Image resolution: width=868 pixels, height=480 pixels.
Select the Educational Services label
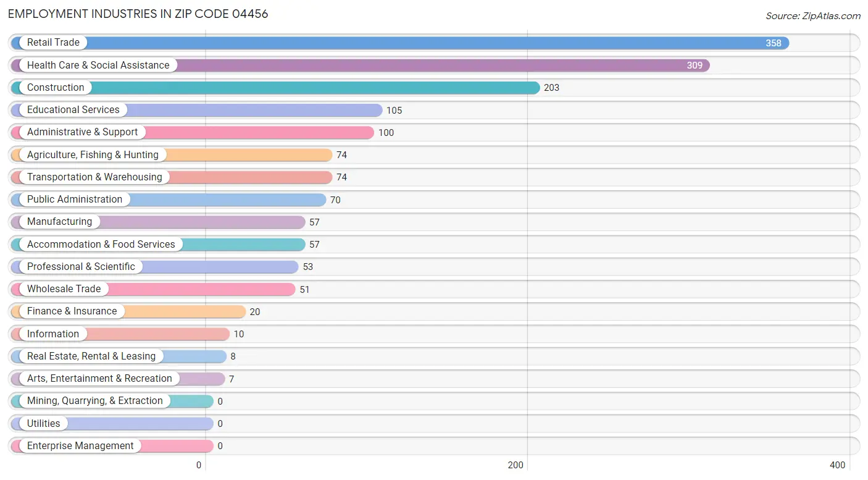point(73,109)
